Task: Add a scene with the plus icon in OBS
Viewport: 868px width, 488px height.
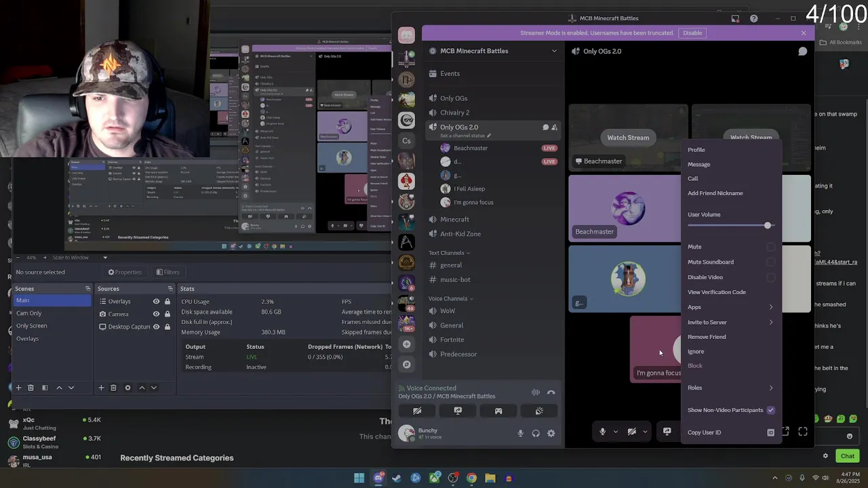Action: [x=19, y=388]
